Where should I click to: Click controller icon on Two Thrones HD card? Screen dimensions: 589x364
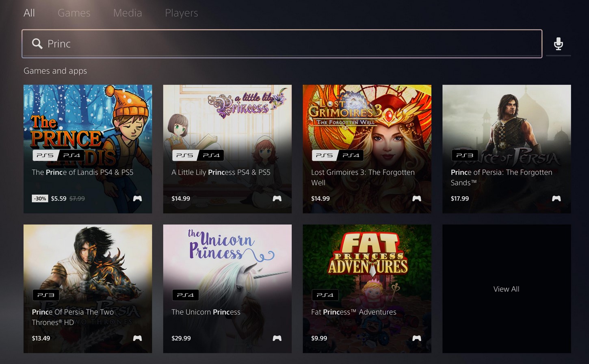point(138,338)
